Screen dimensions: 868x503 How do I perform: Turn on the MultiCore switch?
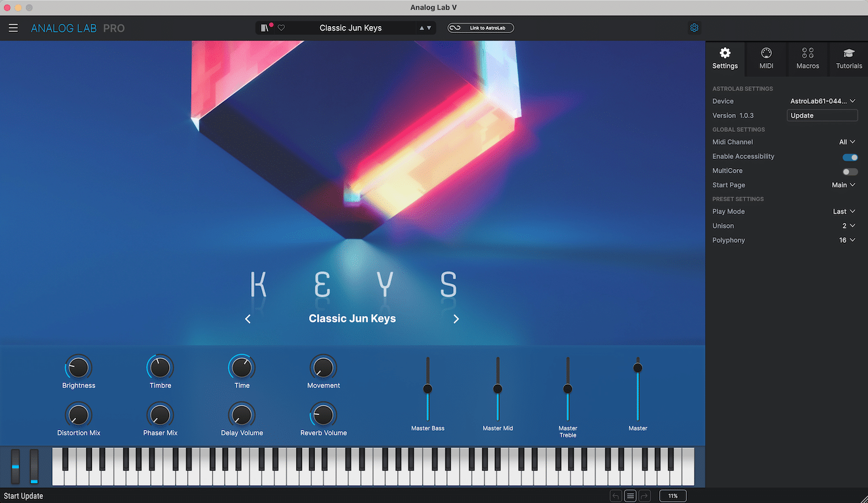[850, 171]
